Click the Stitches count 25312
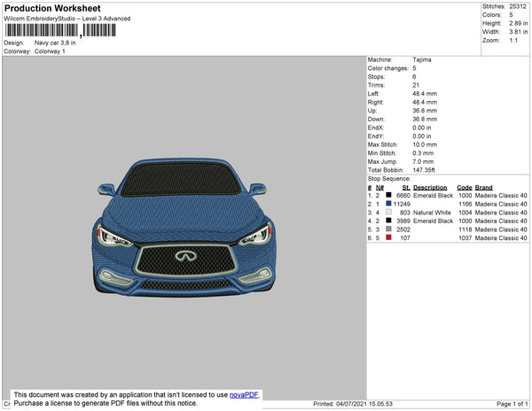Image resolution: width=532 pixels, height=411 pixels. 518,5
